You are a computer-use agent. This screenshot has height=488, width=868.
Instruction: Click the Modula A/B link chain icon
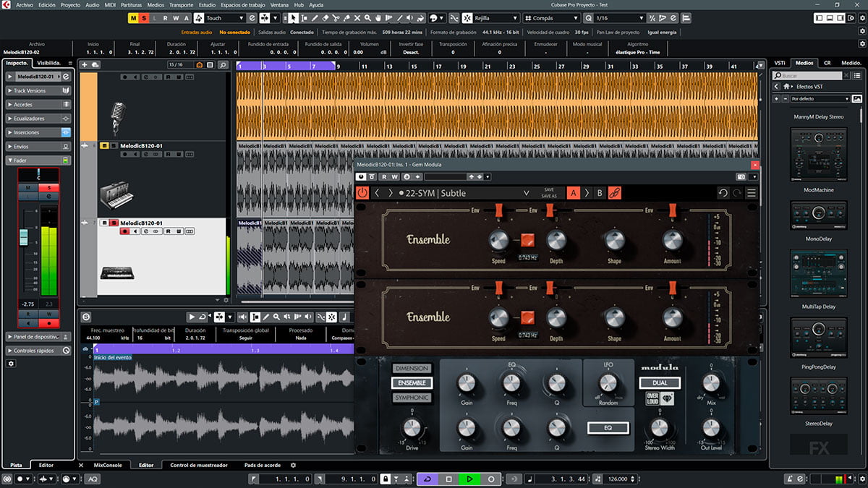coord(614,193)
